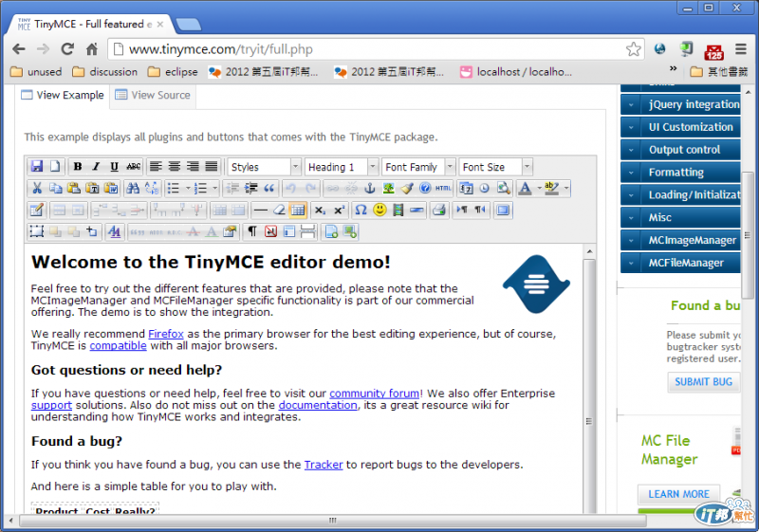Click the Indent icon
This screenshot has width=759, height=532.
250,188
